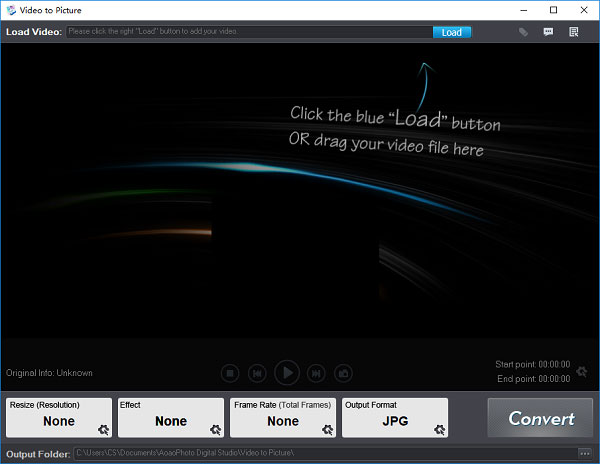The height and width of the screenshot is (464, 600).
Task: Open Frame Rate gear settings
Action: [326, 430]
